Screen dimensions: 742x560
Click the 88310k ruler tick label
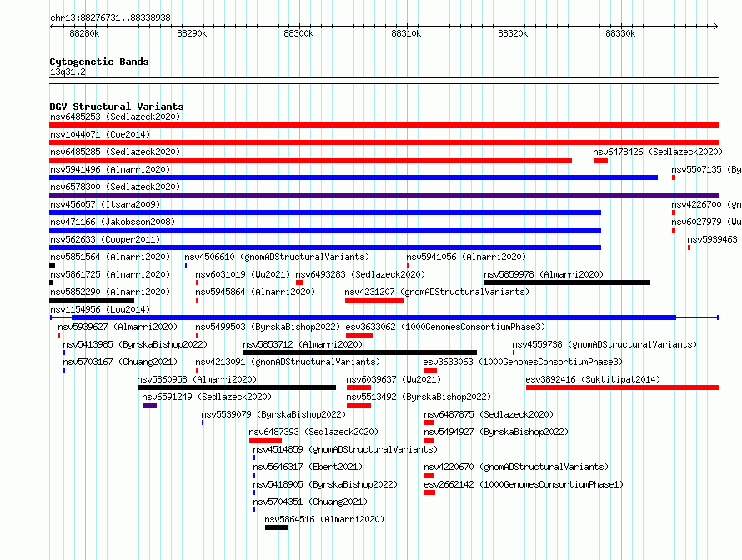(406, 33)
